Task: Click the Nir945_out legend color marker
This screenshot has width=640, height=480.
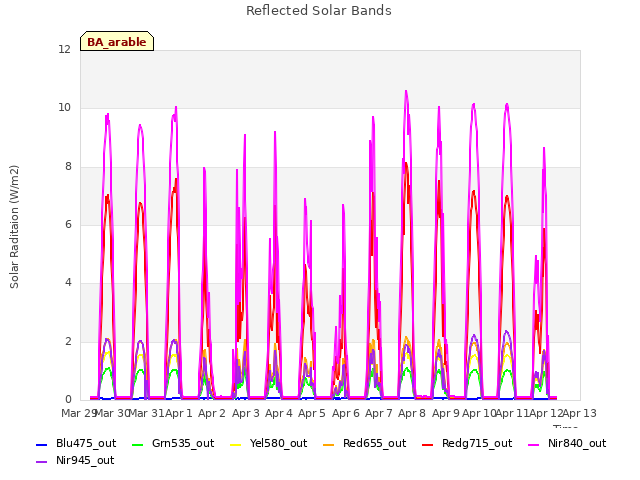Action: (42, 462)
